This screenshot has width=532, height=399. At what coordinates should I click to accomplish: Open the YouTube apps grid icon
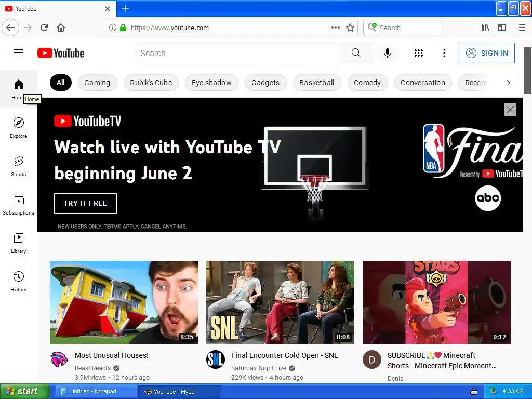tap(419, 53)
